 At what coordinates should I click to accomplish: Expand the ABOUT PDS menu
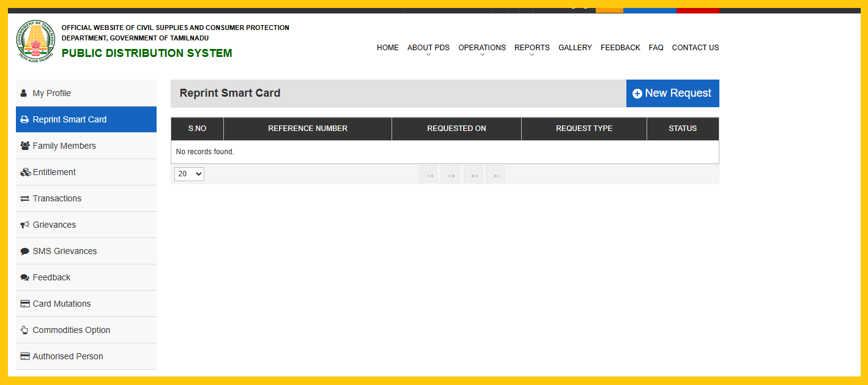click(428, 48)
